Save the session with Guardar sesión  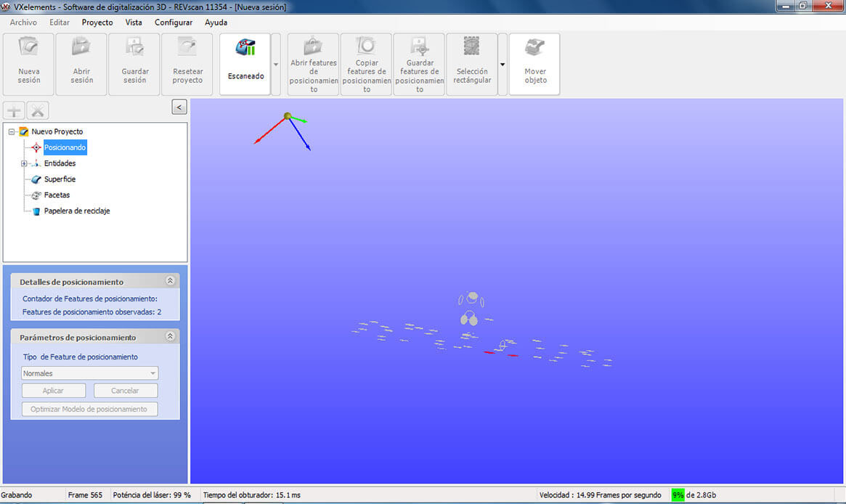(134, 64)
